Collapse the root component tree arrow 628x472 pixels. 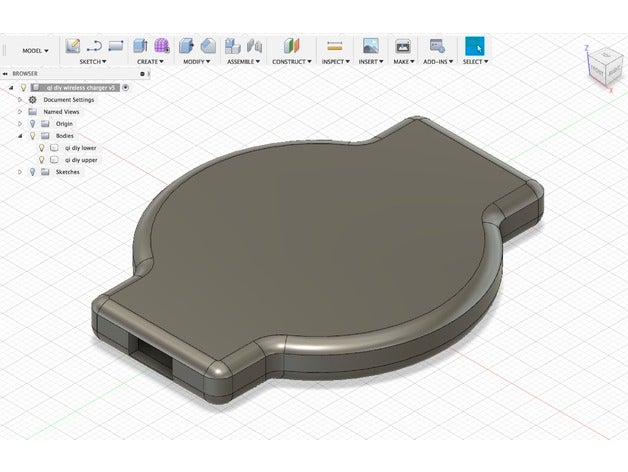11,87
